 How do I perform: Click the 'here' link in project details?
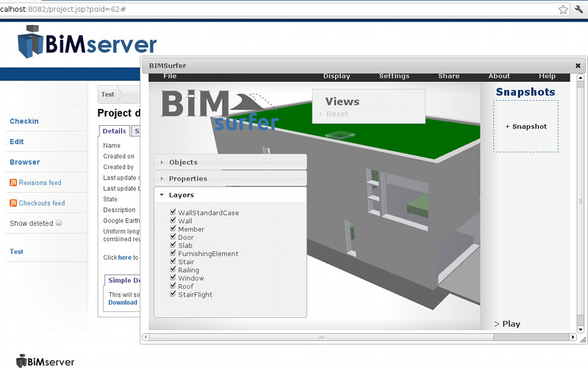click(x=124, y=258)
